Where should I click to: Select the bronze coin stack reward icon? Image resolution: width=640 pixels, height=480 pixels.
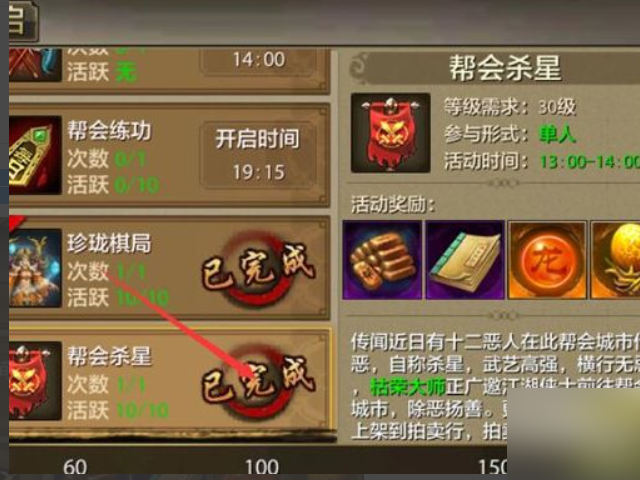tap(382, 260)
